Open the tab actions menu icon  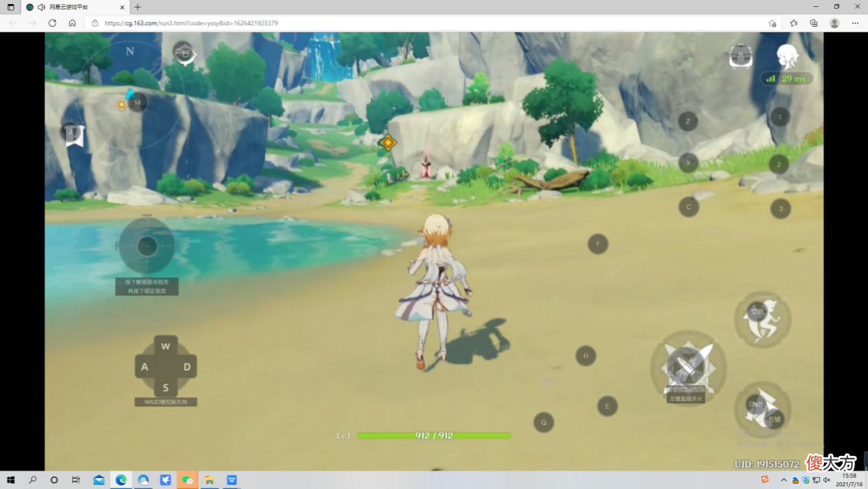click(x=10, y=7)
